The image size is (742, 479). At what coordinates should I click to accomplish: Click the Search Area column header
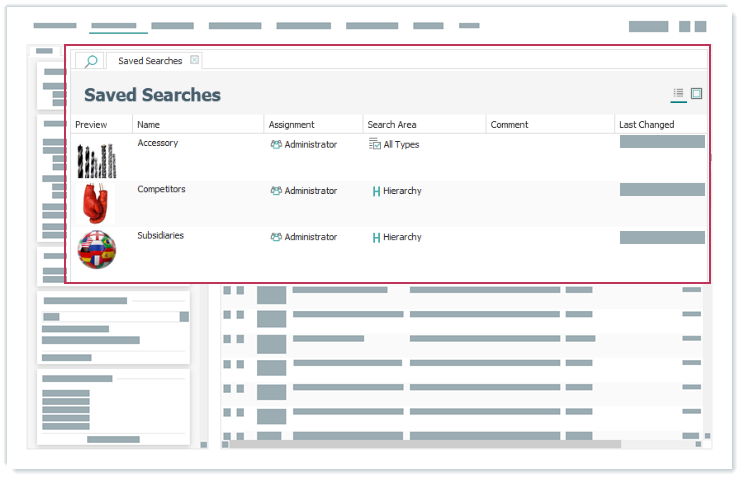coord(392,125)
